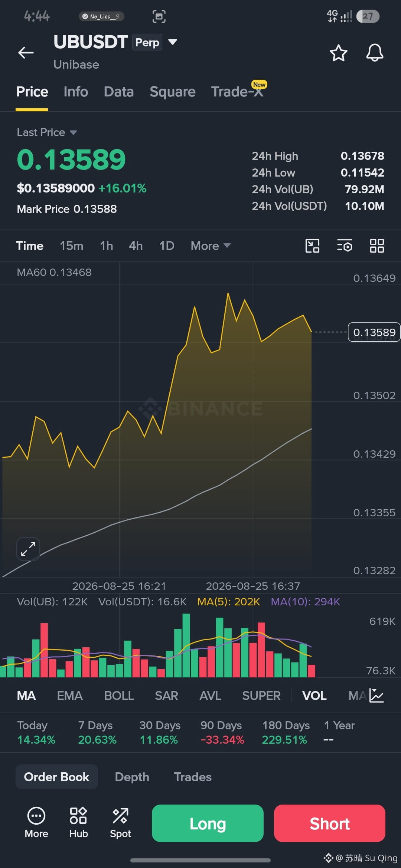The width and height of the screenshot is (401, 868).
Task: Tap the 90 Days -33.34% performance
Action: point(222,733)
